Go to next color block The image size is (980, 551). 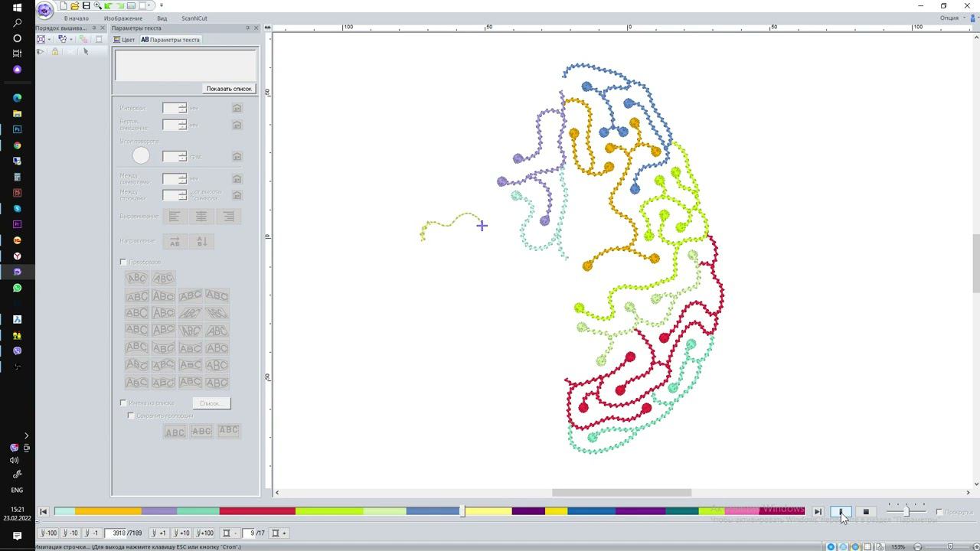pos(279,533)
